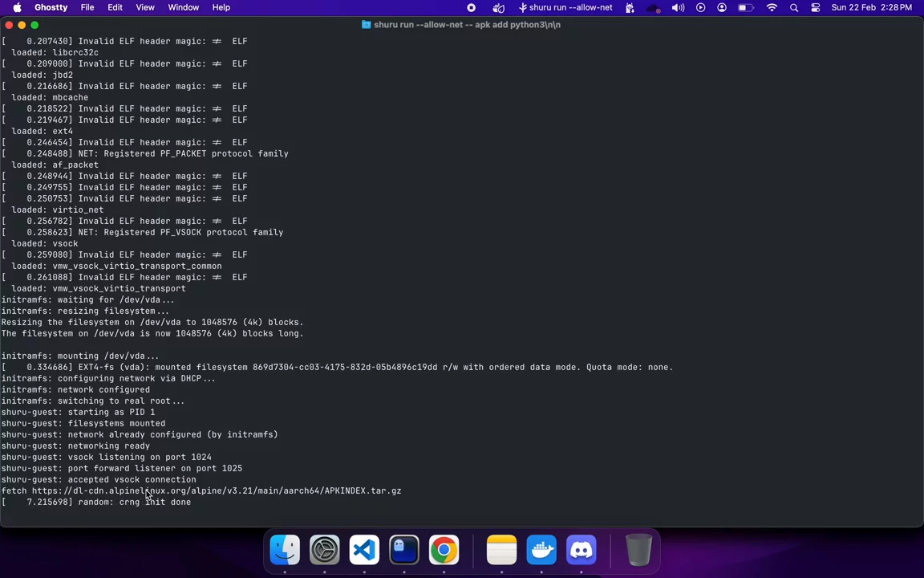The width and height of the screenshot is (924, 578).
Task: Launch Visual Studio Code from dock
Action: click(x=364, y=550)
